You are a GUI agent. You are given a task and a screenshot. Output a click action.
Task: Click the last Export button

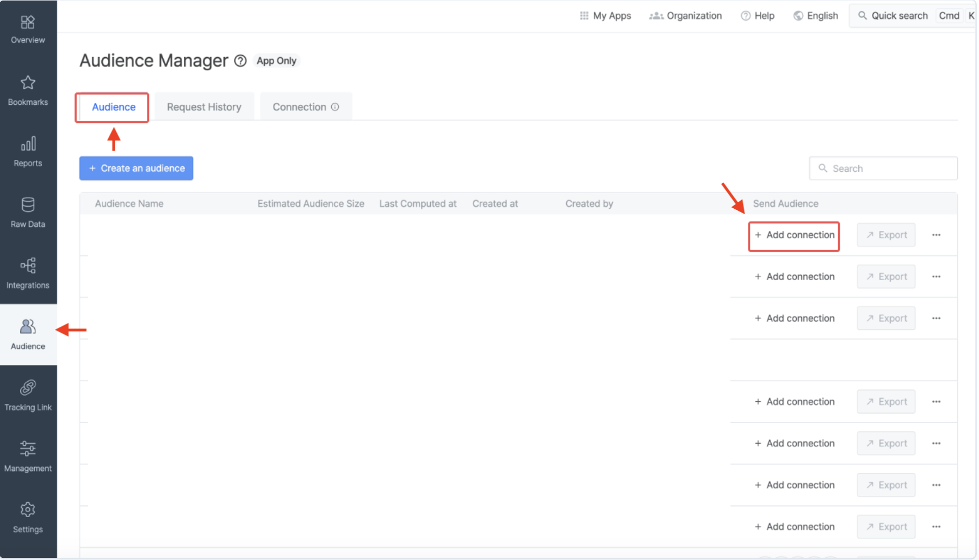[x=887, y=527]
